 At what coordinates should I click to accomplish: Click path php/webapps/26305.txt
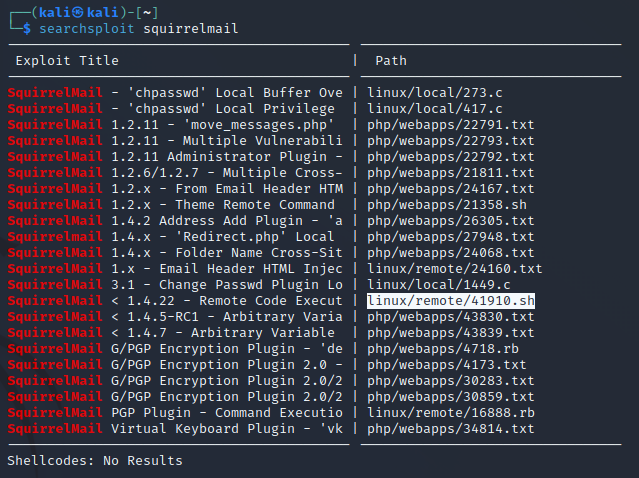point(451,220)
